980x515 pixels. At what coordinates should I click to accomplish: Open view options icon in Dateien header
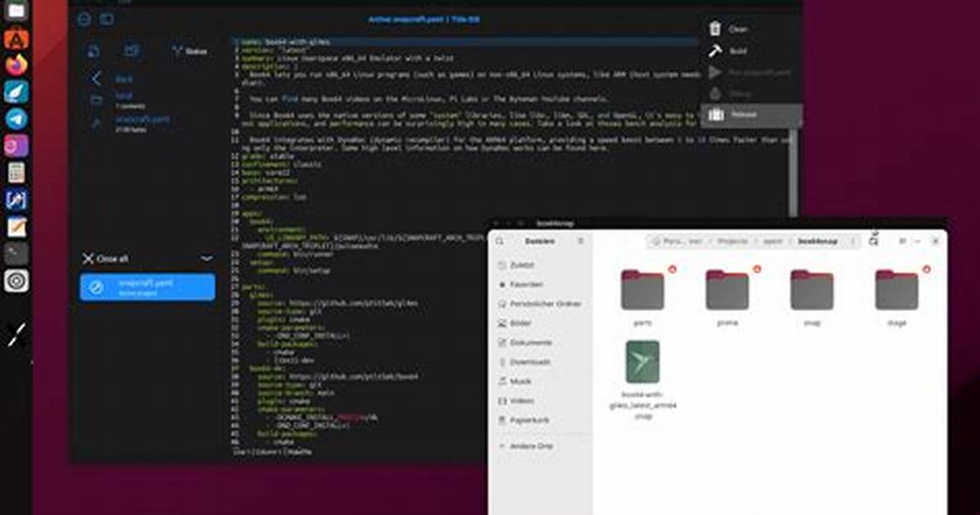pyautogui.click(x=902, y=241)
